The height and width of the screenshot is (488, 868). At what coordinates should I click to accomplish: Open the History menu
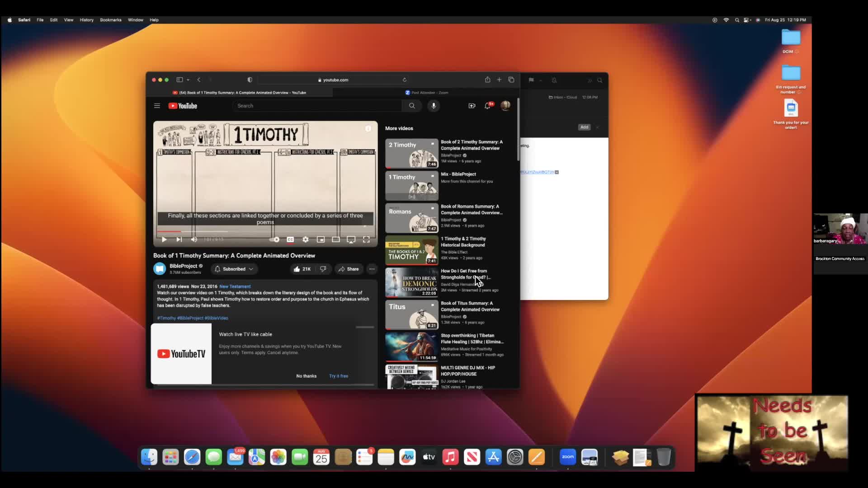point(87,20)
